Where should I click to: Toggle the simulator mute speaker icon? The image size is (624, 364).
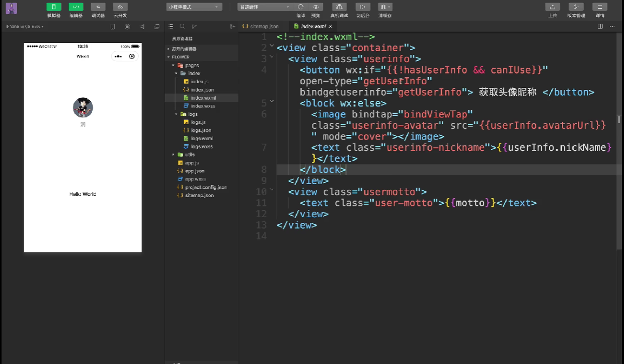point(142,26)
